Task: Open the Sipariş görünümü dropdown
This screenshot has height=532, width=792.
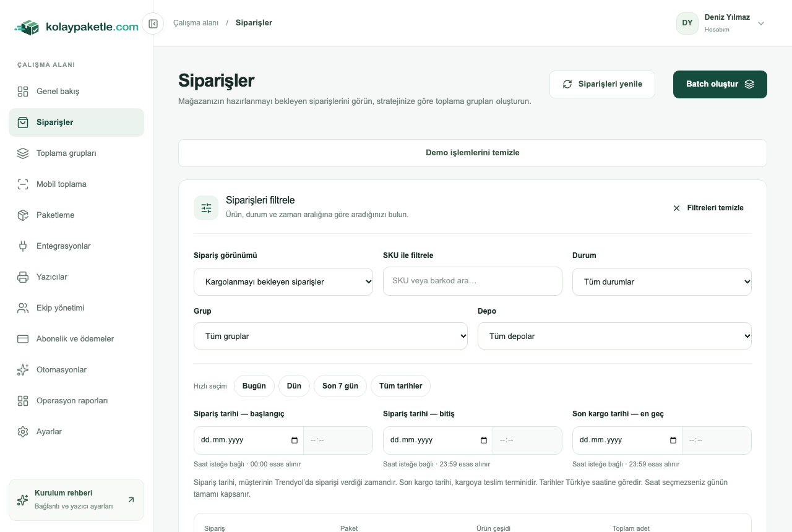Action: 283,281
